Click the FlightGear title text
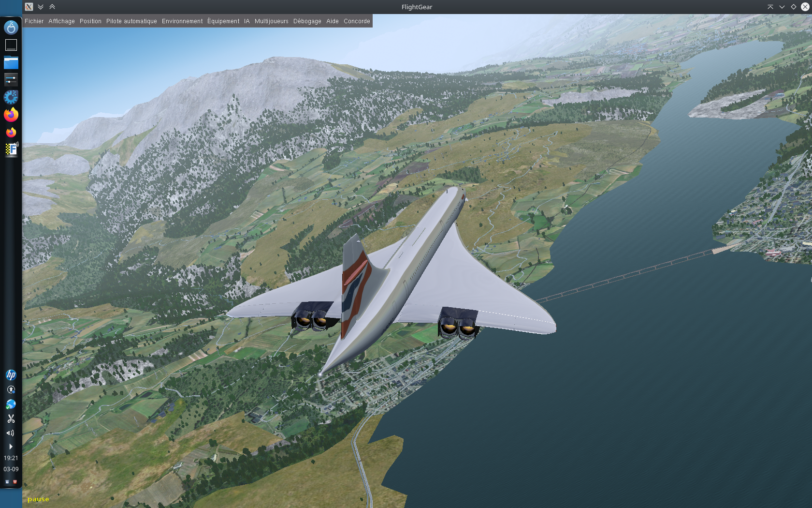 (417, 7)
